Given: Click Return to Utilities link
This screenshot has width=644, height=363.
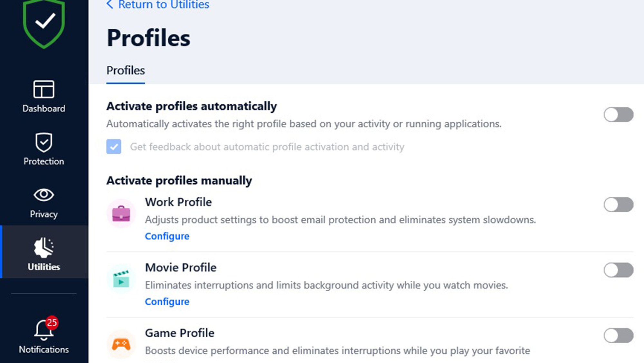Looking at the screenshot, I should point(164,5).
